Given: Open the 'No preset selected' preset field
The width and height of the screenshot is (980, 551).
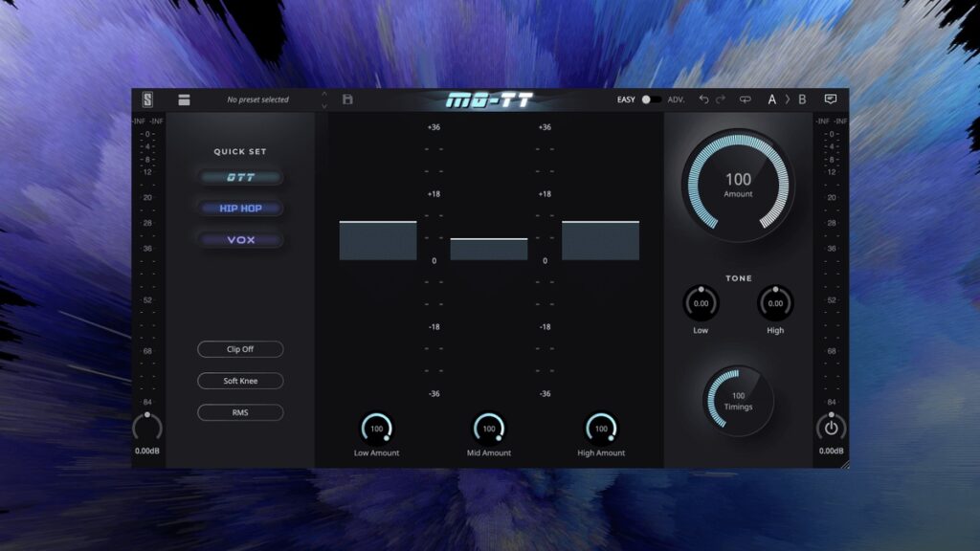Looking at the screenshot, I should (x=257, y=99).
